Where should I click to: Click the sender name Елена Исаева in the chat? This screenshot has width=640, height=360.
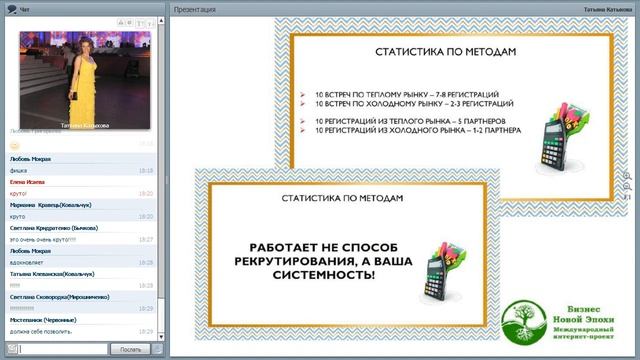[x=27, y=182]
